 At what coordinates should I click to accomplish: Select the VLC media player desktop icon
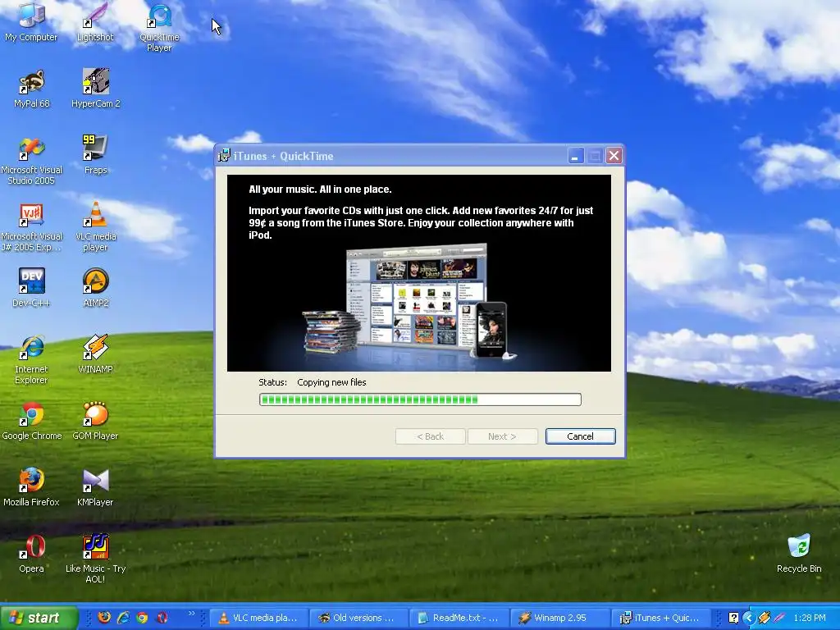point(95,226)
